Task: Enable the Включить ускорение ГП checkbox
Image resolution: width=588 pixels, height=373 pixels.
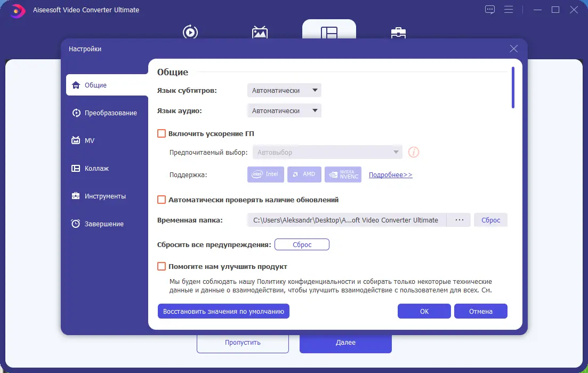Action: click(x=162, y=133)
